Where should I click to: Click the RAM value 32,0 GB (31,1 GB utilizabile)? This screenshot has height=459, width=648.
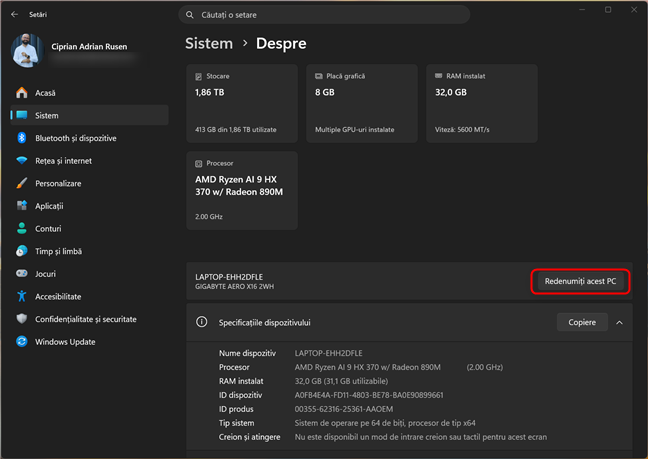pyautogui.click(x=341, y=381)
